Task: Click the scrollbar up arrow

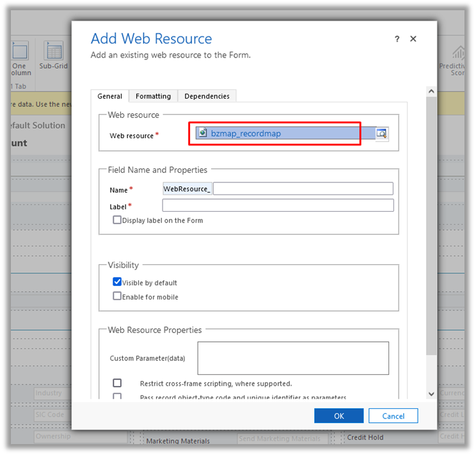Action: pyautogui.click(x=431, y=92)
